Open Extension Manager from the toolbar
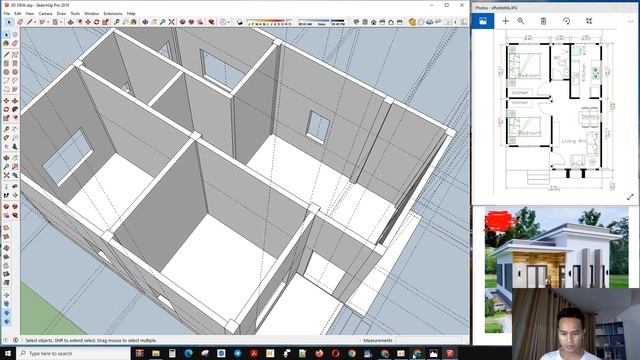The image size is (640, 360). click(x=211, y=22)
